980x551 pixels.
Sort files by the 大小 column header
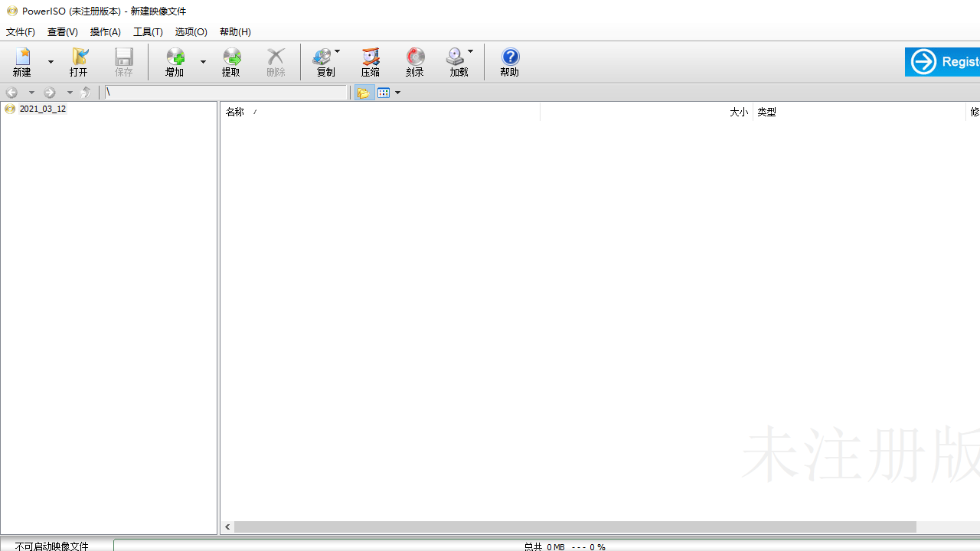pos(738,112)
